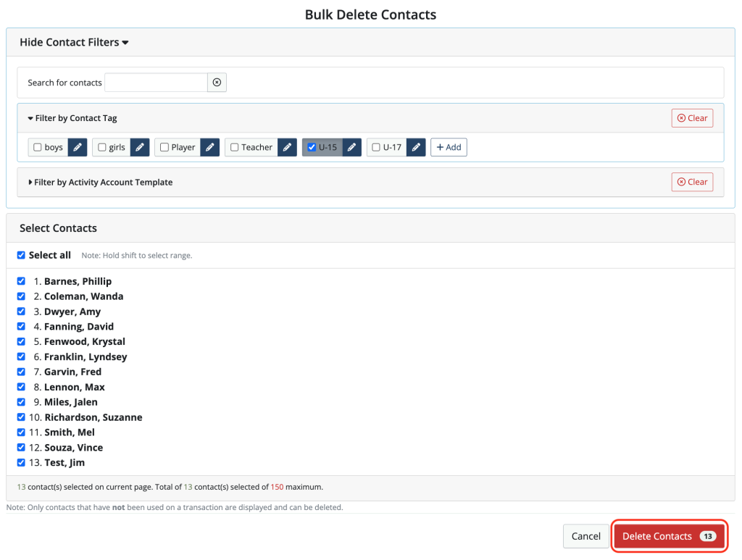
Task: Expand Filter by Activity Account Template
Action: (101, 182)
